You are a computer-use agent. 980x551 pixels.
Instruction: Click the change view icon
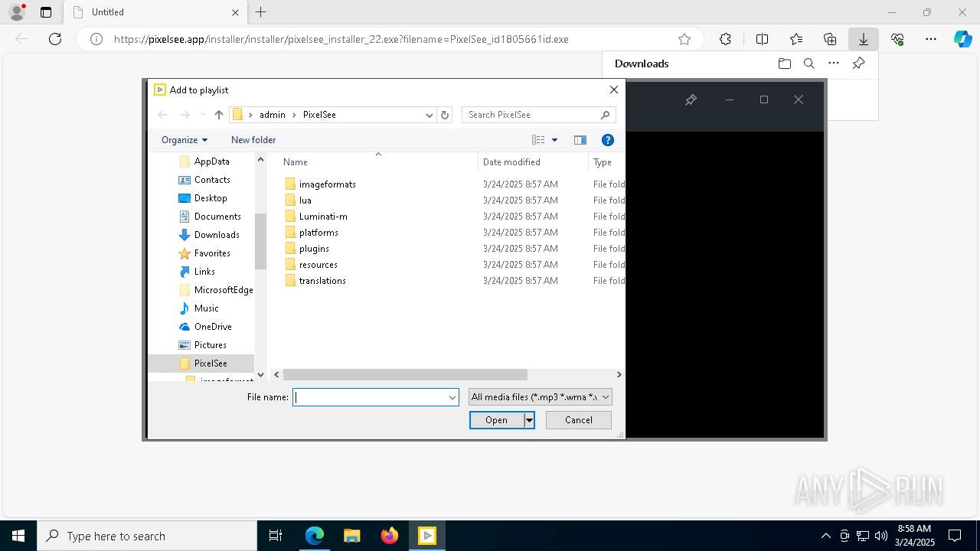point(538,140)
